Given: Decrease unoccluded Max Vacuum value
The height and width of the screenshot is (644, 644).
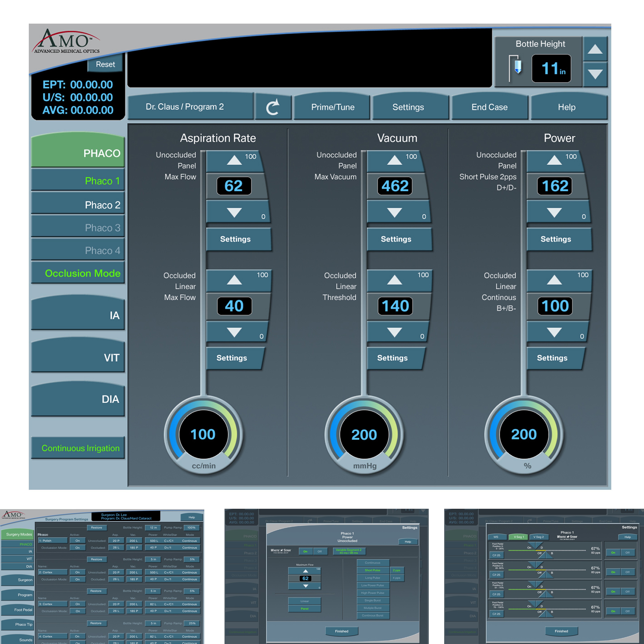Looking at the screenshot, I should click(x=395, y=212).
